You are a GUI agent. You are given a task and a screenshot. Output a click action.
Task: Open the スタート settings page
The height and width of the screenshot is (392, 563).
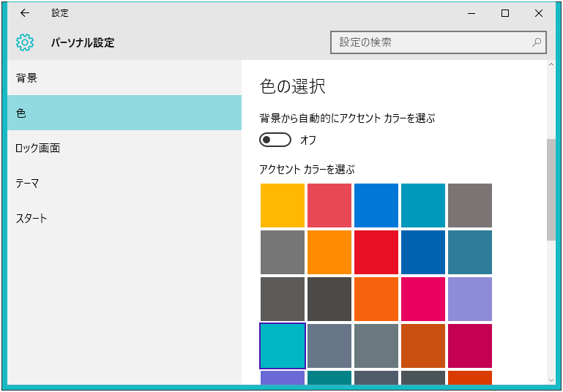124,218
